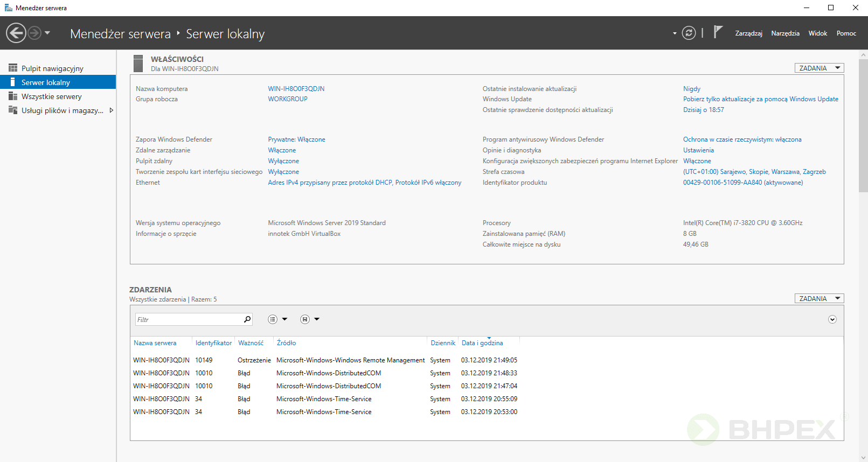Open criteria list dropdown arrow
Image resolution: width=868 pixels, height=462 pixels.
click(x=285, y=319)
